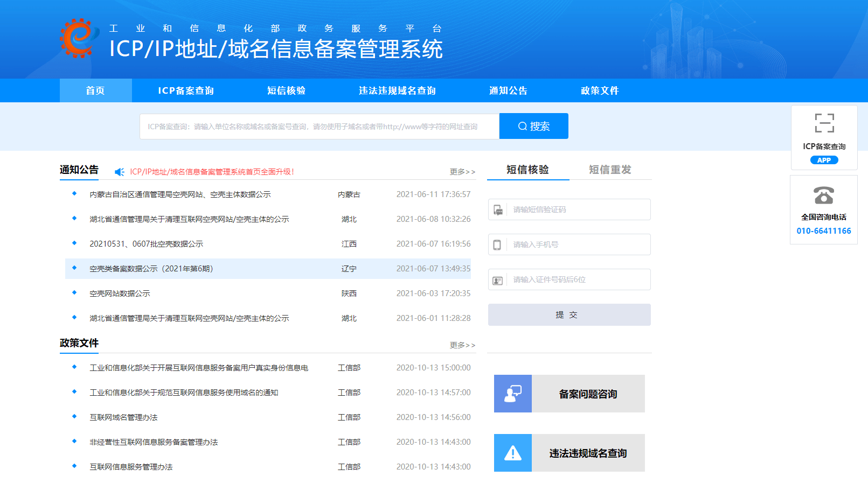
Task: Click hotline number 010-66411166
Action: click(x=824, y=231)
